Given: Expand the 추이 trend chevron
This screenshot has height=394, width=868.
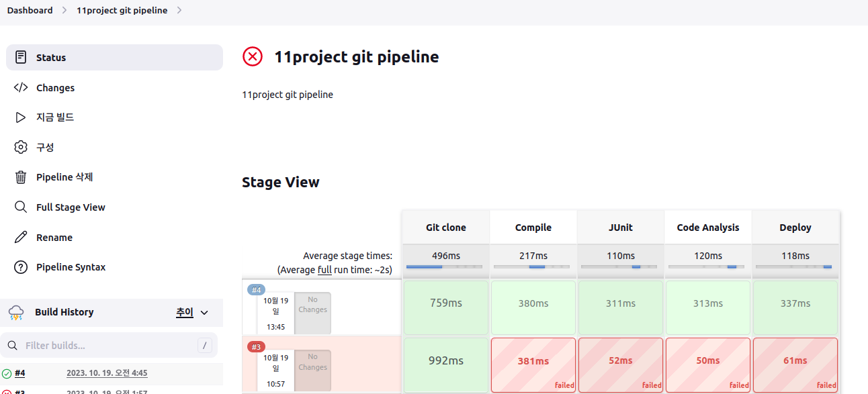Looking at the screenshot, I should click(x=204, y=313).
